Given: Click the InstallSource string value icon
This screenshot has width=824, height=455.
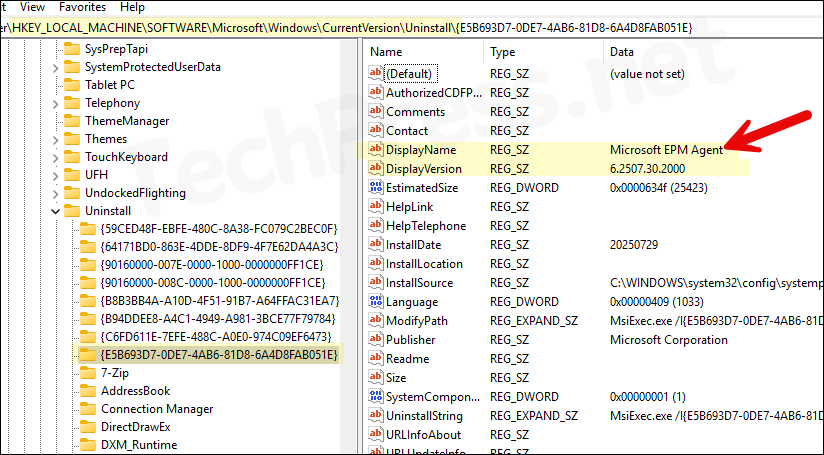Looking at the screenshot, I should (375, 282).
